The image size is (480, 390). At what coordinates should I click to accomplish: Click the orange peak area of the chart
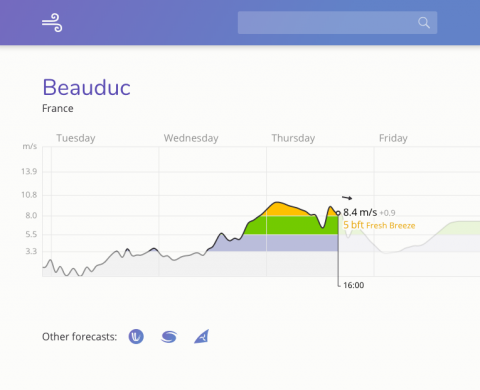(x=283, y=209)
